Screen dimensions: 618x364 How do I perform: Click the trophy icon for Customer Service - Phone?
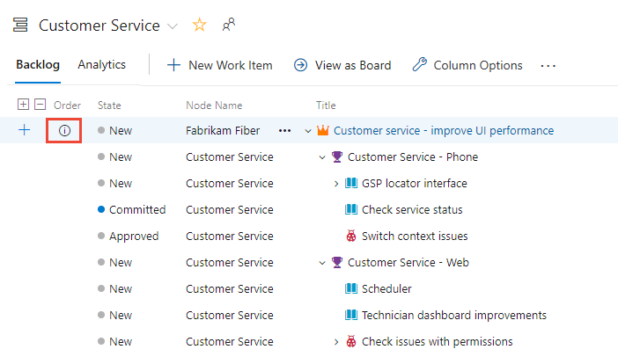tap(336, 157)
